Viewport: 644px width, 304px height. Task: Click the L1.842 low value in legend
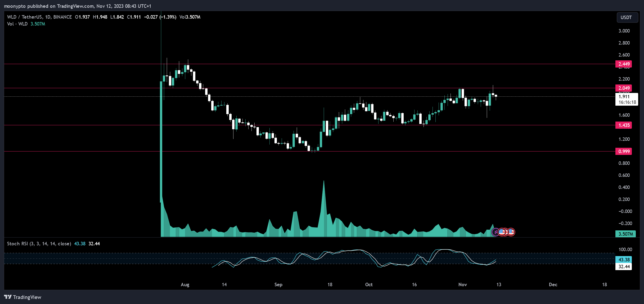117,17
